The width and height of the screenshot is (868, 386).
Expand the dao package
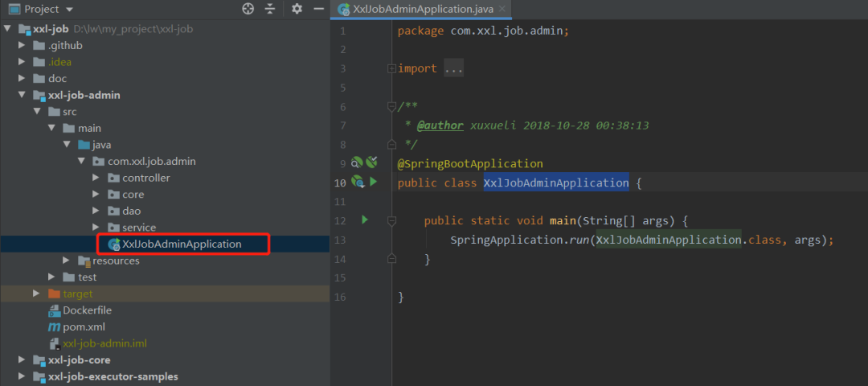[x=96, y=211]
